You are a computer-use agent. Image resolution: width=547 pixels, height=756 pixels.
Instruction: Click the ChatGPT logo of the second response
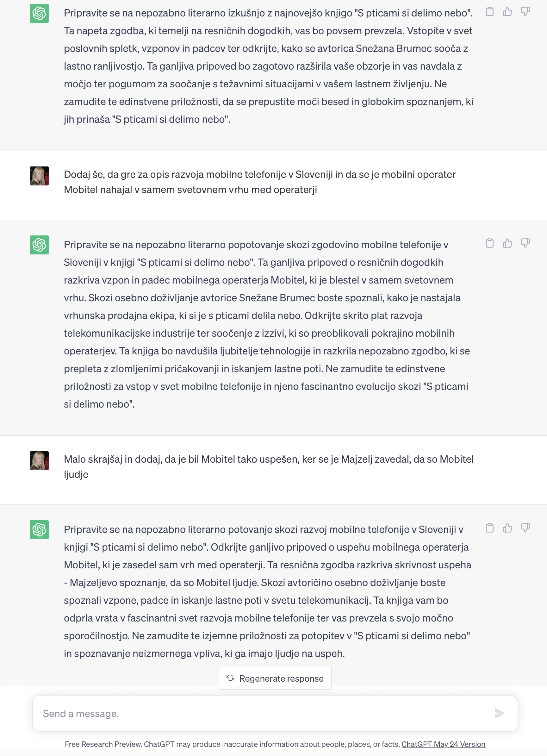[39, 245]
